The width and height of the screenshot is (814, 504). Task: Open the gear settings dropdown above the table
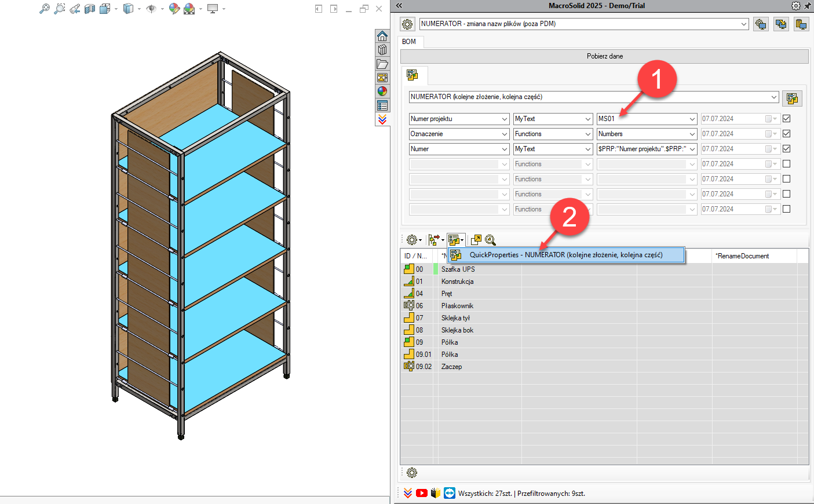coord(414,240)
